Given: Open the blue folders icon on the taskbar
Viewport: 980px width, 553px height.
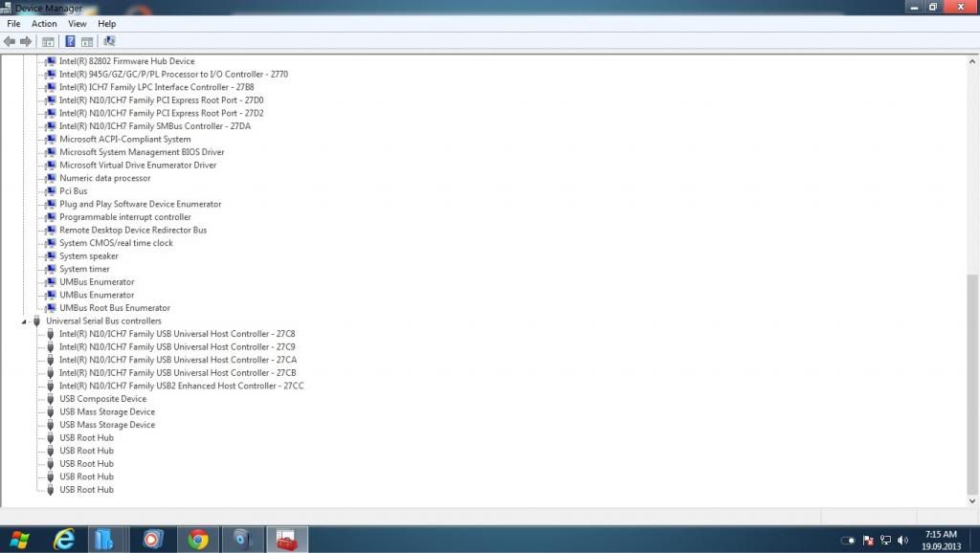Looking at the screenshot, I should [x=103, y=540].
